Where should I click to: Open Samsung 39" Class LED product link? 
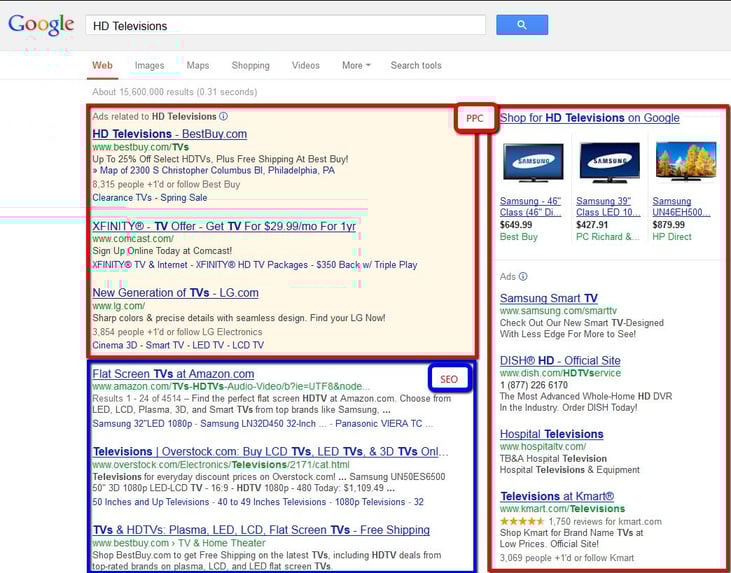608,207
